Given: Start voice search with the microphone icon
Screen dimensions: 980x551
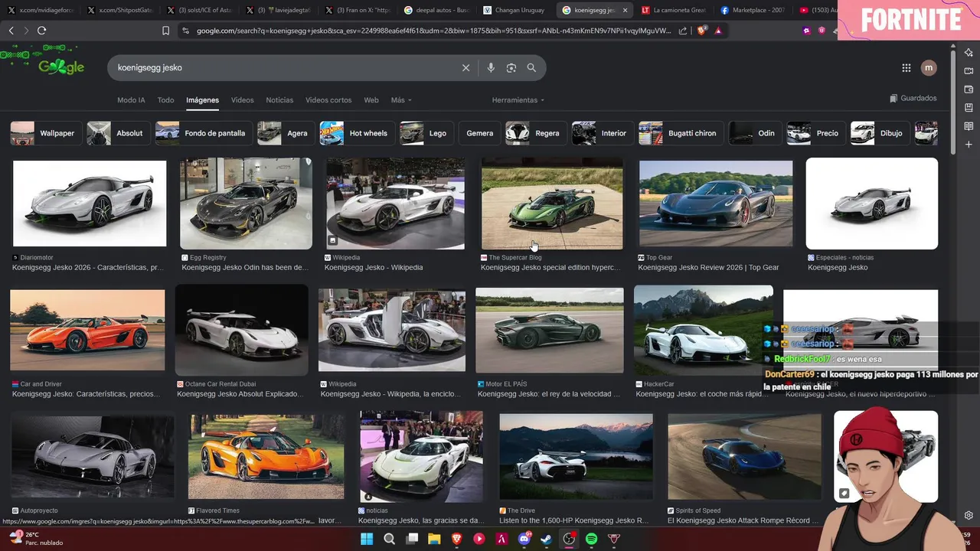Looking at the screenshot, I should (x=491, y=68).
